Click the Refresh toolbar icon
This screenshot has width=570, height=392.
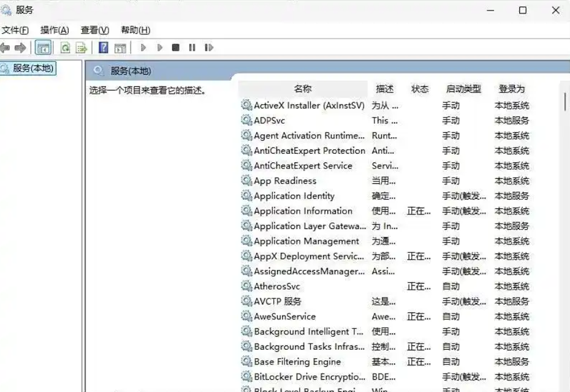(65, 48)
